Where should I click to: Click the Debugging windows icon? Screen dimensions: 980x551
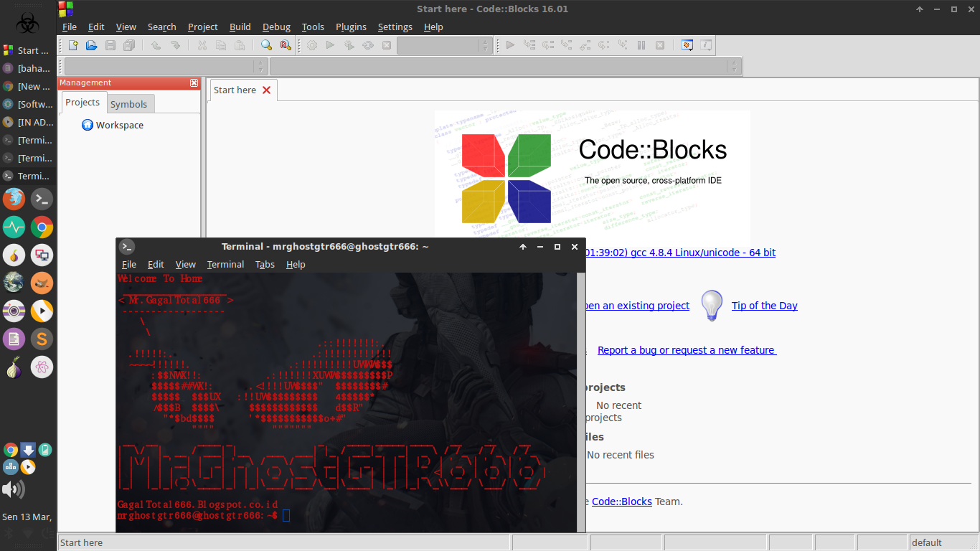click(x=687, y=45)
